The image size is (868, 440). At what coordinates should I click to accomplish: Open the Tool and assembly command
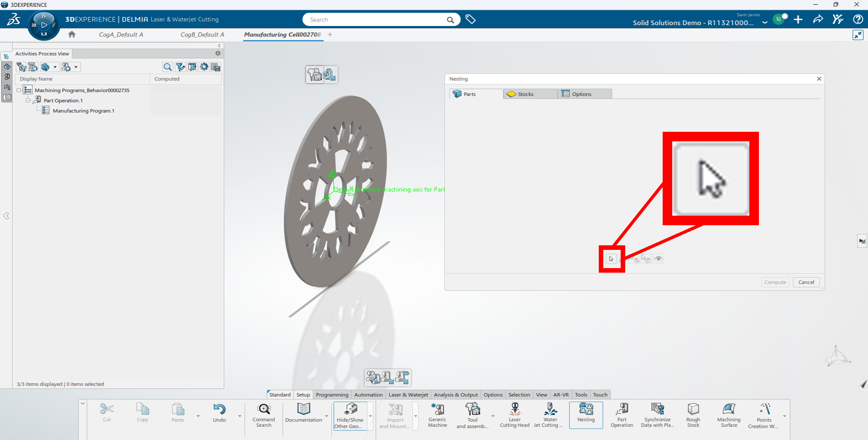click(472, 414)
